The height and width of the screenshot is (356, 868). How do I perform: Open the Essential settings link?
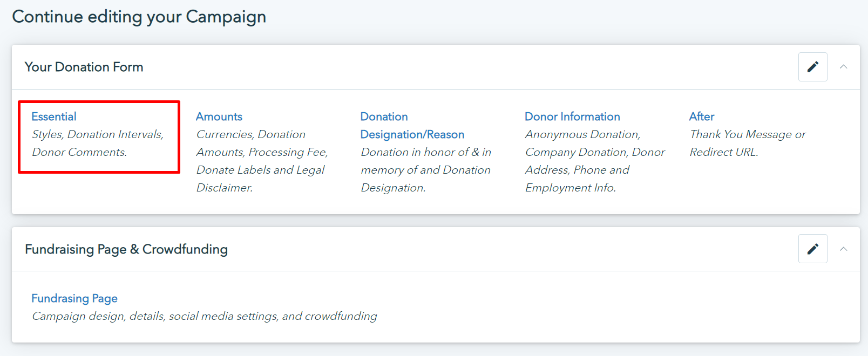(54, 117)
